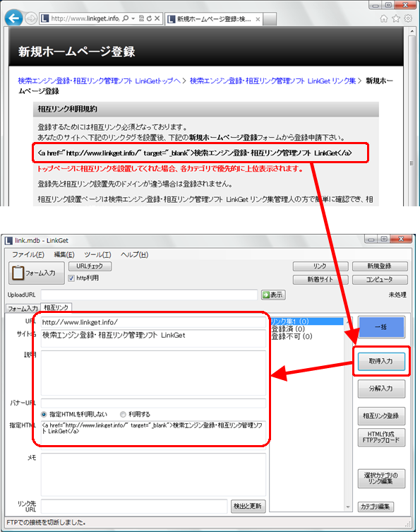The height and width of the screenshot is (532, 420).
Task: Click category list scrollbar down arrow
Action: (348, 507)
